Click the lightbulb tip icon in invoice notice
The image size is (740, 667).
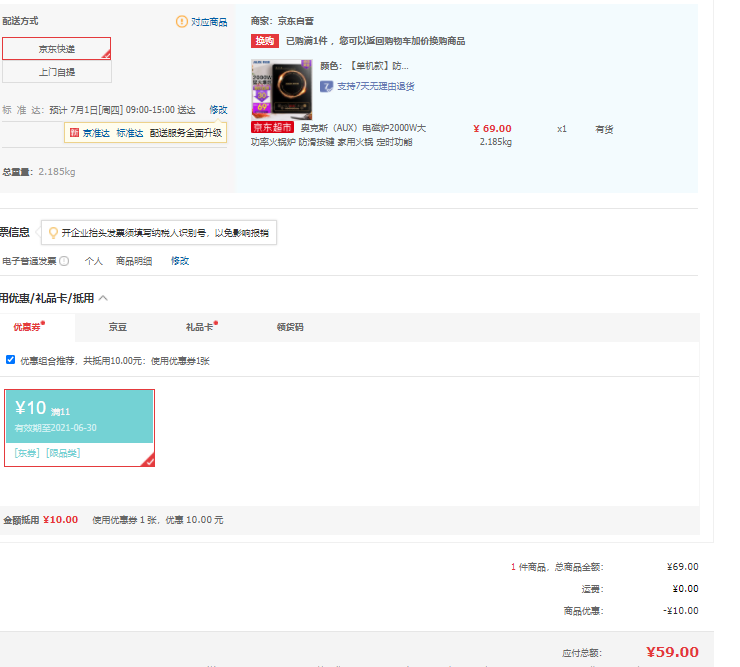(53, 232)
